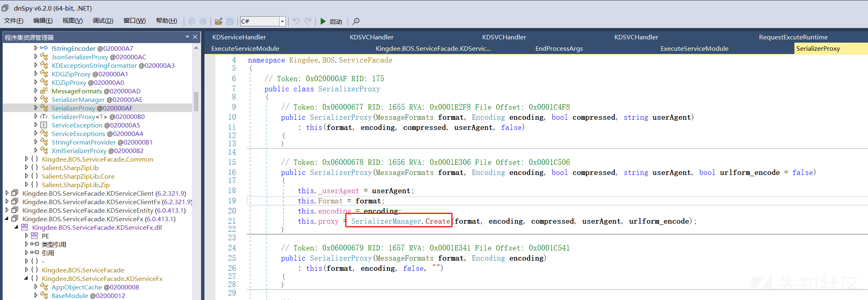Viewport: 868px width, 300px height.
Task: Expand the SerializerProxy @020000AF node
Action: (36, 108)
